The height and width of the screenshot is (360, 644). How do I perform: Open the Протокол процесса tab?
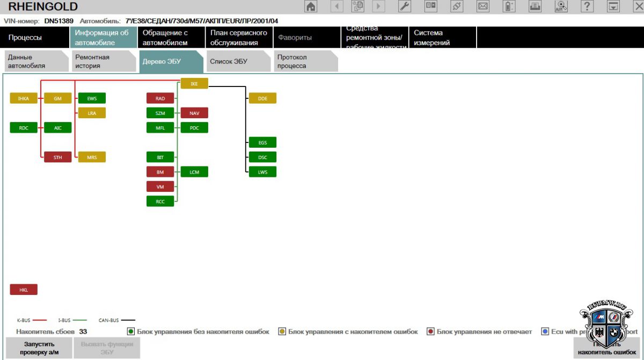click(306, 61)
